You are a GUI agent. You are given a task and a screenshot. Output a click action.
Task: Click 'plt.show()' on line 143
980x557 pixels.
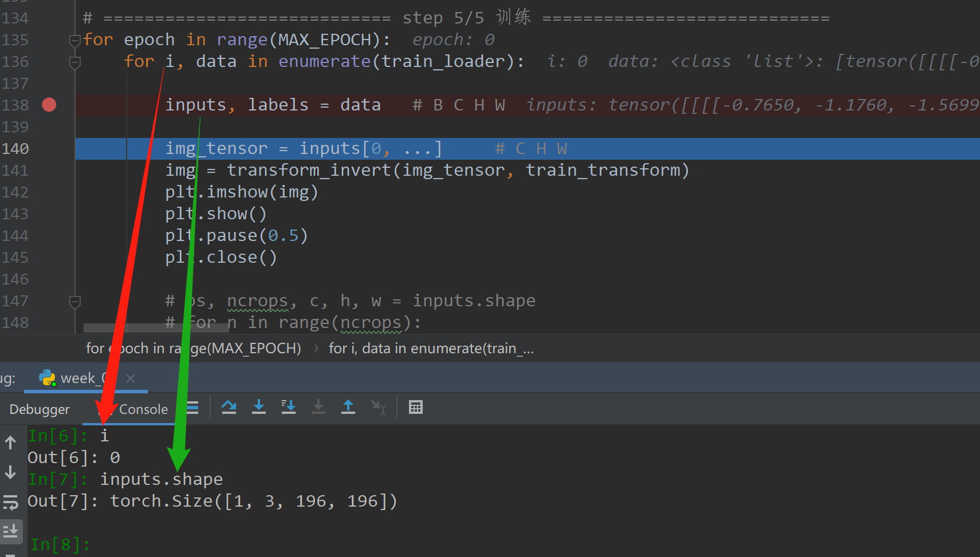tap(216, 214)
